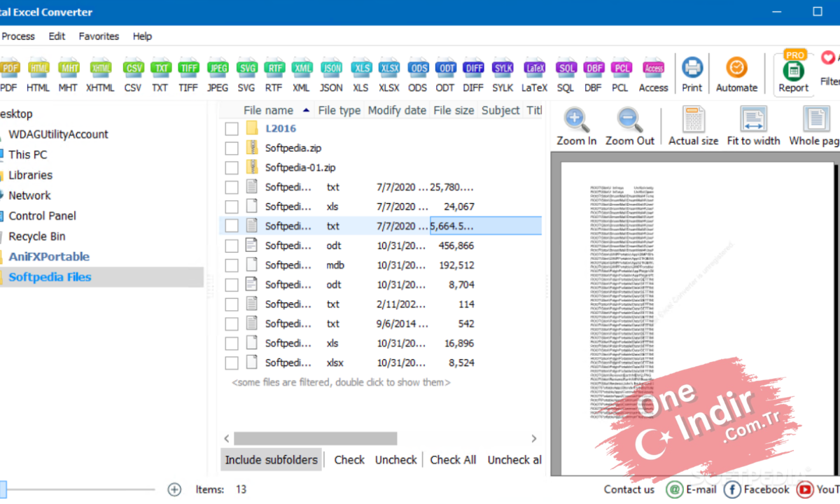Check the xlsx file checkbox
The image size is (840, 504).
(x=232, y=363)
